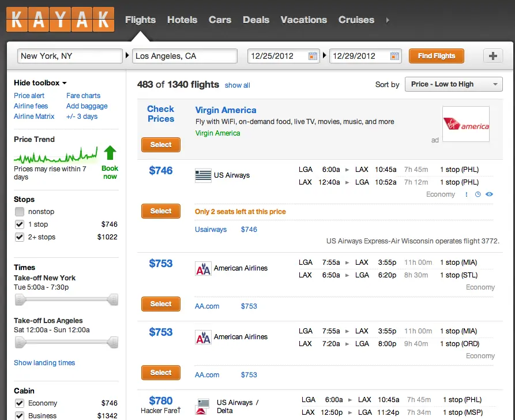Click the New York, NY origin field
Screen dimensions: 515x420
(x=70, y=56)
